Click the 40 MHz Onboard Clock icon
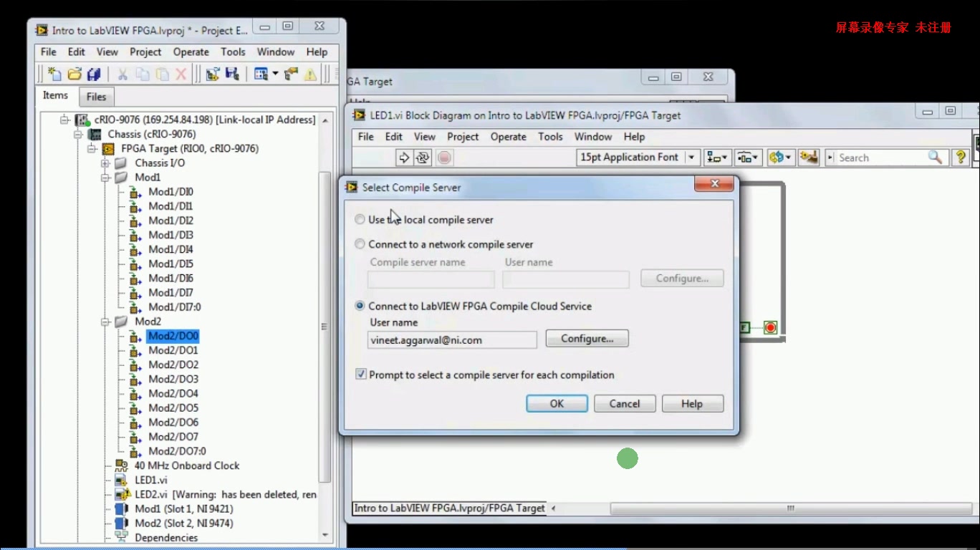Image resolution: width=980 pixels, height=550 pixels. tap(122, 465)
